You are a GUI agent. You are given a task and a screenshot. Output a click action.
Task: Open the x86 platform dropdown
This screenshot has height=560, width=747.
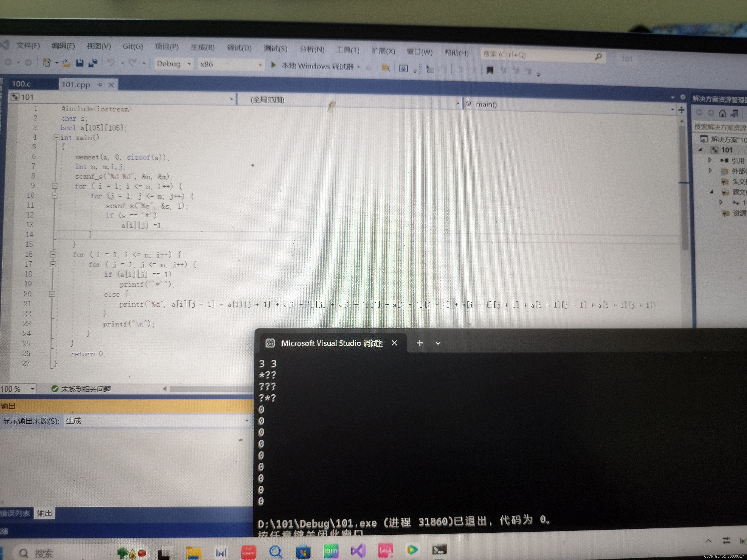pos(260,65)
